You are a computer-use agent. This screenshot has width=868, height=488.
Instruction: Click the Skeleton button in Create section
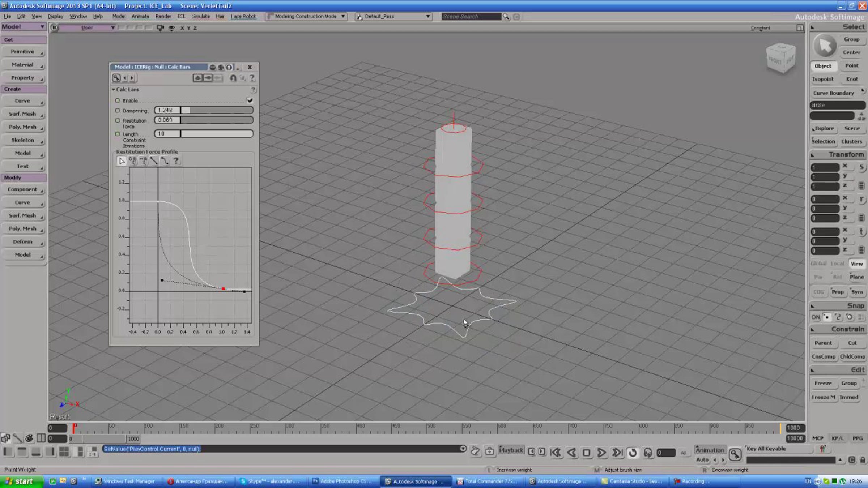click(24, 140)
